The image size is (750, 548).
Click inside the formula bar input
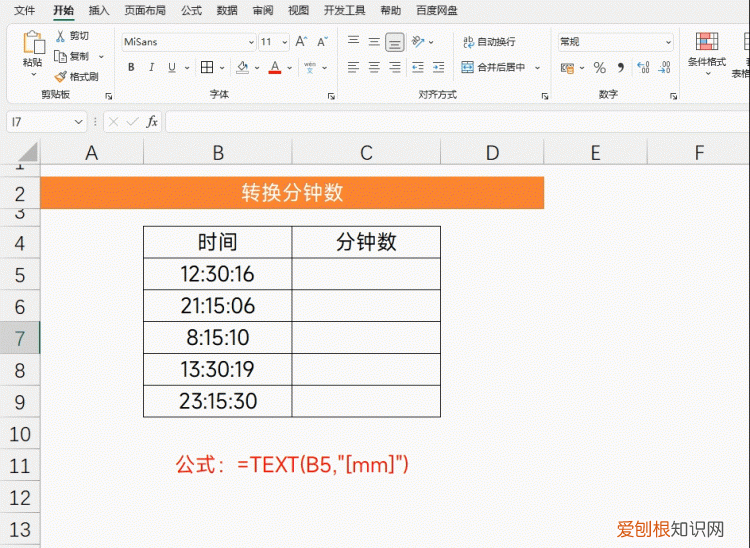tap(457, 122)
